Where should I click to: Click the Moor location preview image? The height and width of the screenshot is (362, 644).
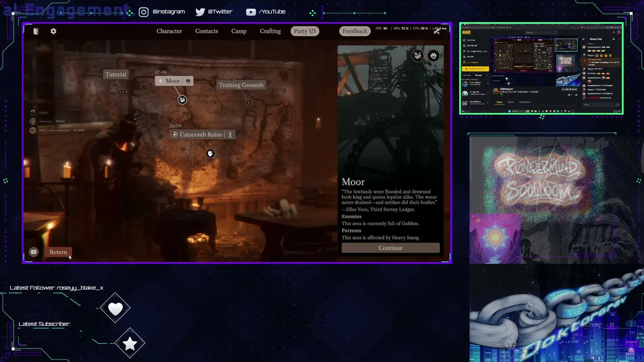pyautogui.click(x=390, y=110)
